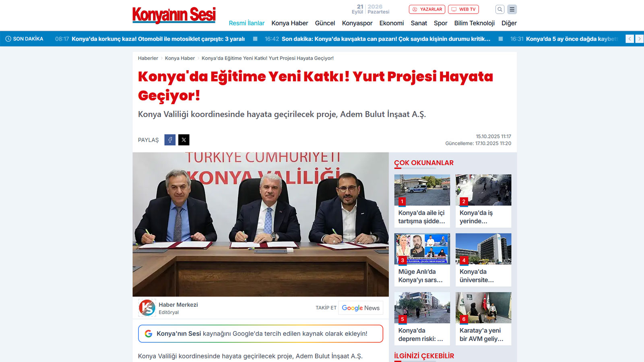Image resolution: width=644 pixels, height=362 pixels.
Task: Open headline "Konya'da iş yerinde..."
Action: 476,217
